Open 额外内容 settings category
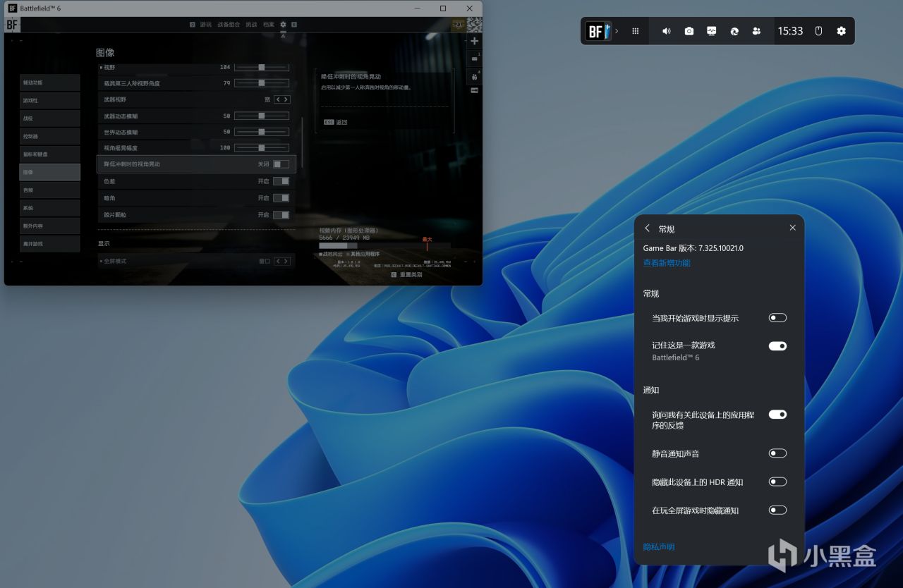The image size is (903, 588). click(x=50, y=226)
